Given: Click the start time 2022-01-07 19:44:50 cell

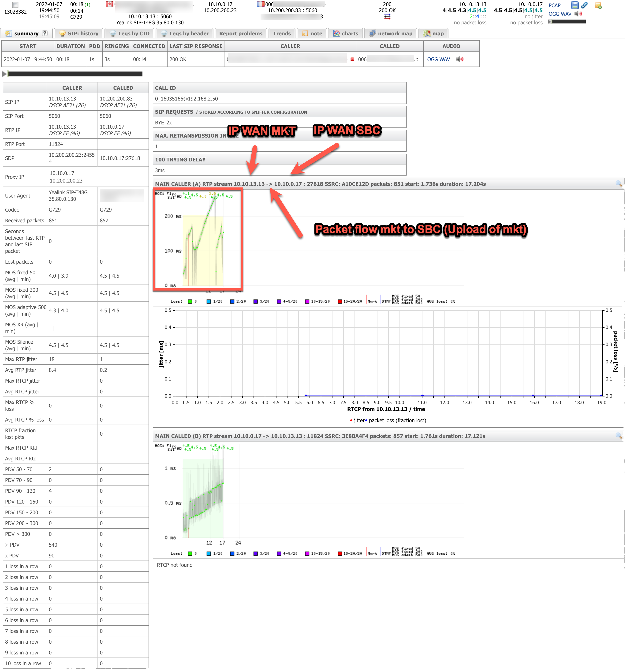Looking at the screenshot, I should [28, 60].
